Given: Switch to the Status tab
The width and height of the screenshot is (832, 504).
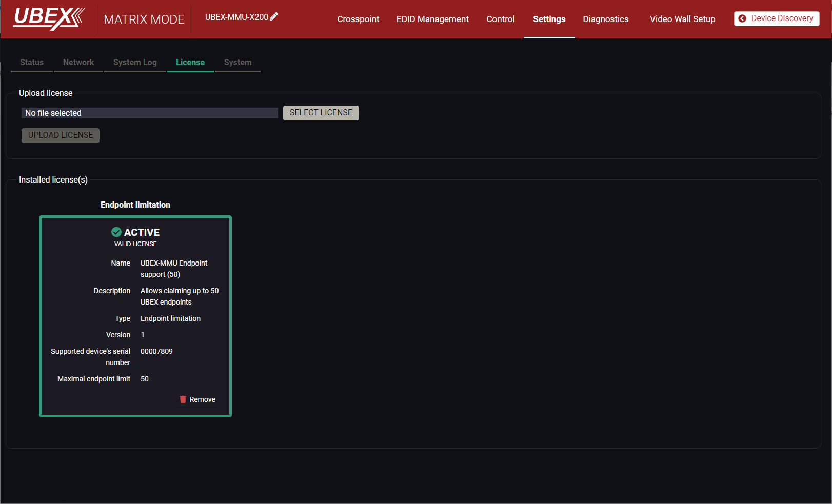Looking at the screenshot, I should click(x=32, y=62).
